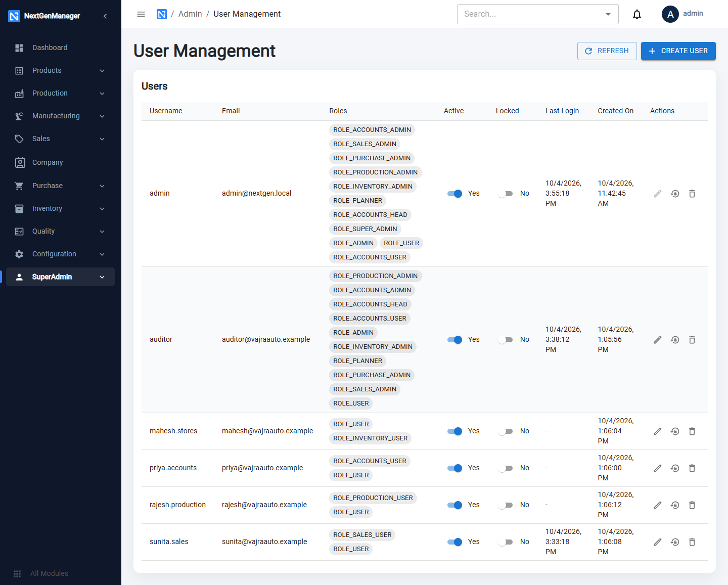The width and height of the screenshot is (728, 585).
Task: Reset password for auditor user
Action: coord(675,340)
